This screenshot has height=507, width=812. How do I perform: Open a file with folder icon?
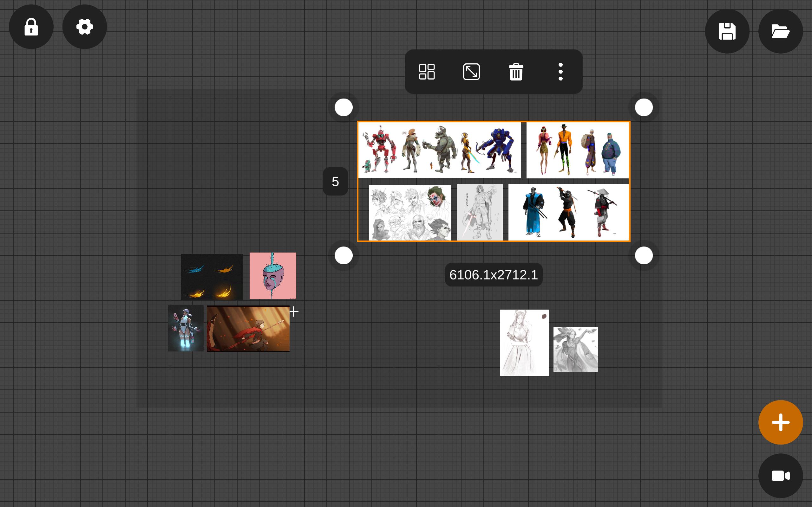[781, 31]
